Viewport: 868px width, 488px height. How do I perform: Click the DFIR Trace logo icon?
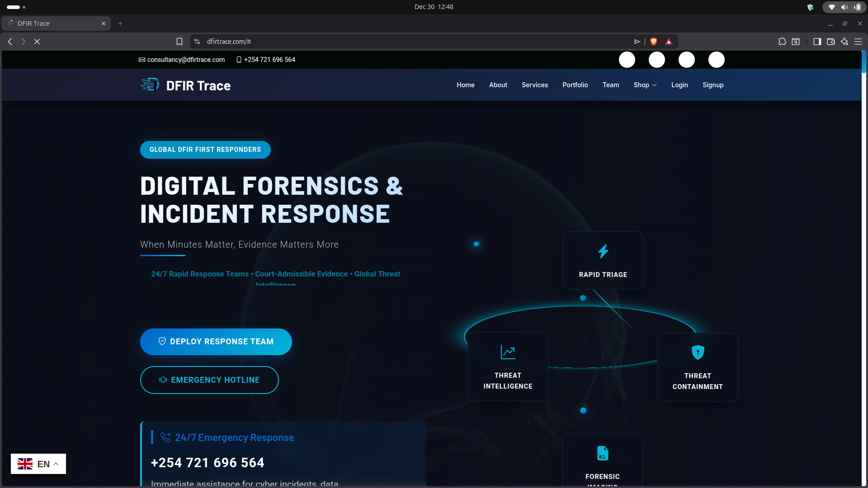point(150,84)
